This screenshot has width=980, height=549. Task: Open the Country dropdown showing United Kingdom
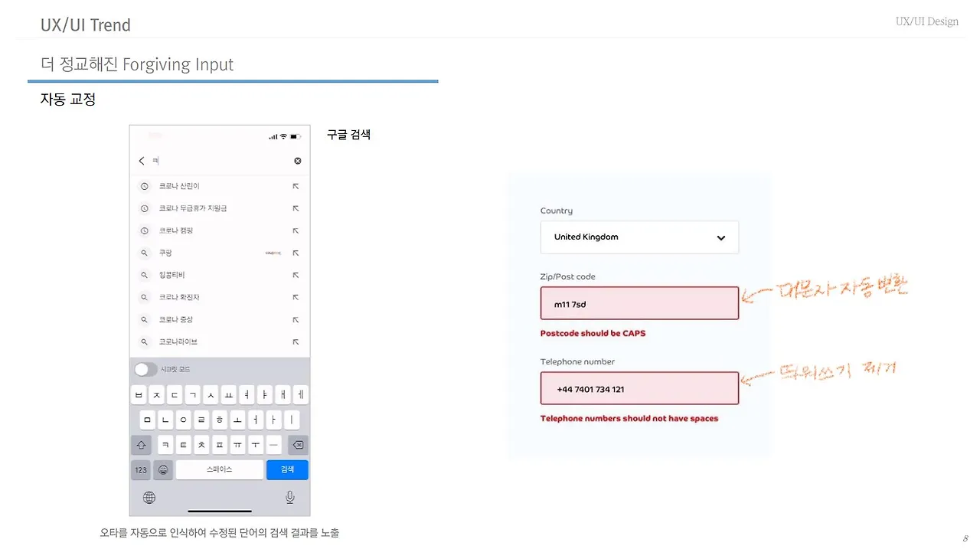pyautogui.click(x=639, y=237)
